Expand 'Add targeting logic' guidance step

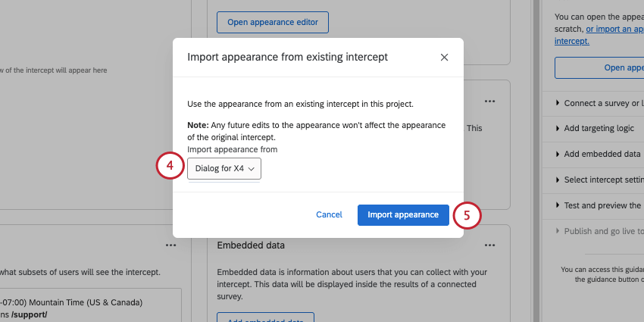click(x=599, y=129)
